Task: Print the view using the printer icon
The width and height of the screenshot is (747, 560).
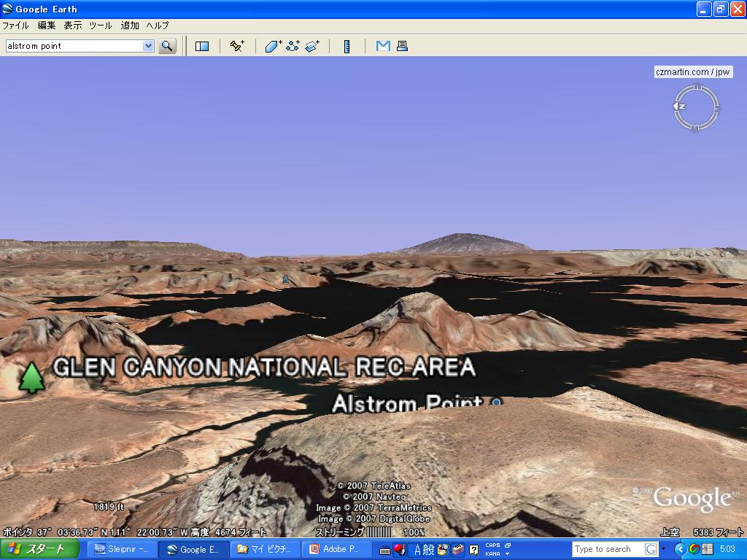Action: click(402, 46)
